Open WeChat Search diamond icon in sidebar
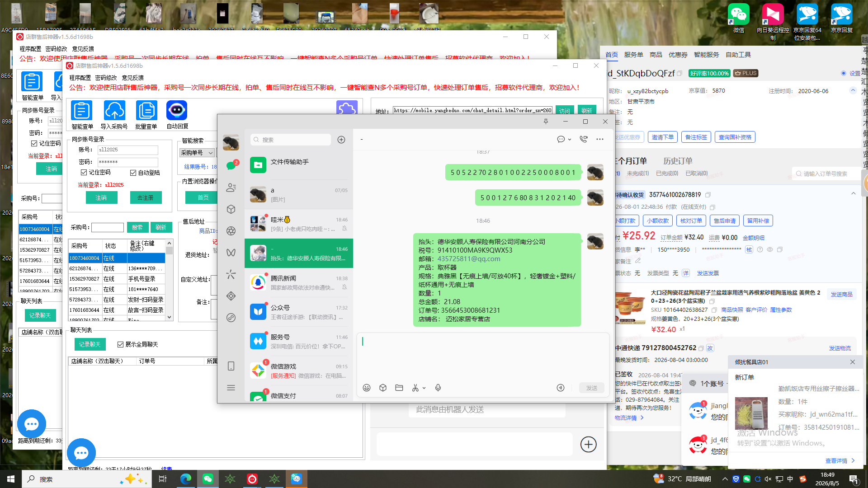Image resolution: width=868 pixels, height=488 pixels. point(231,296)
